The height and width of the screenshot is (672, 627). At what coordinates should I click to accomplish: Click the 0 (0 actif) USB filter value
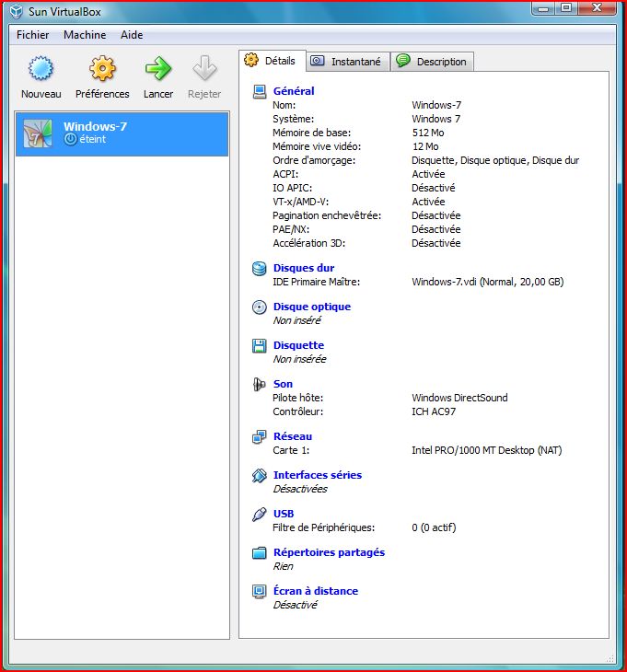pyautogui.click(x=435, y=528)
